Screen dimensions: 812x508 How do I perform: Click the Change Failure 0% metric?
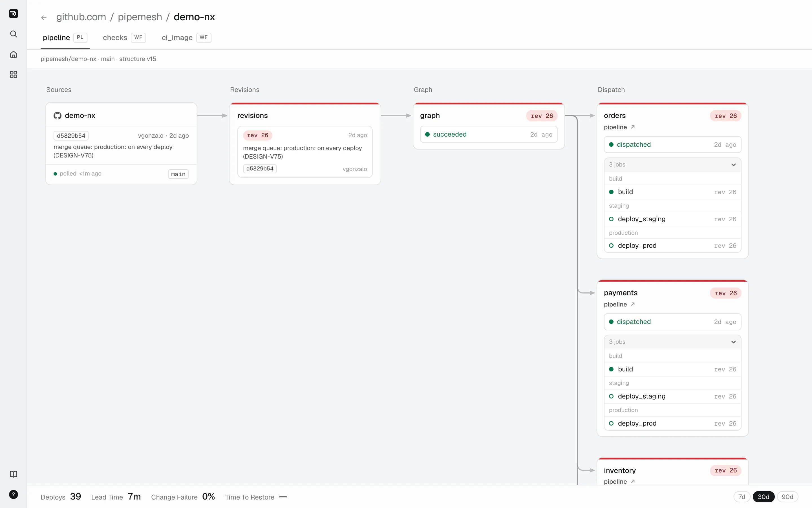pyautogui.click(x=183, y=497)
